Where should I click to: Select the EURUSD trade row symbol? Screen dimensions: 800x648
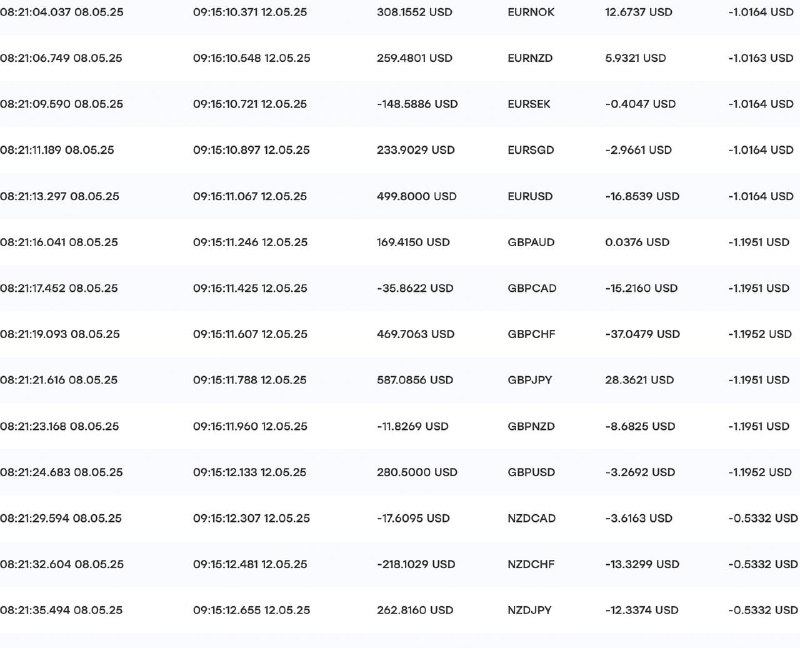(530, 196)
